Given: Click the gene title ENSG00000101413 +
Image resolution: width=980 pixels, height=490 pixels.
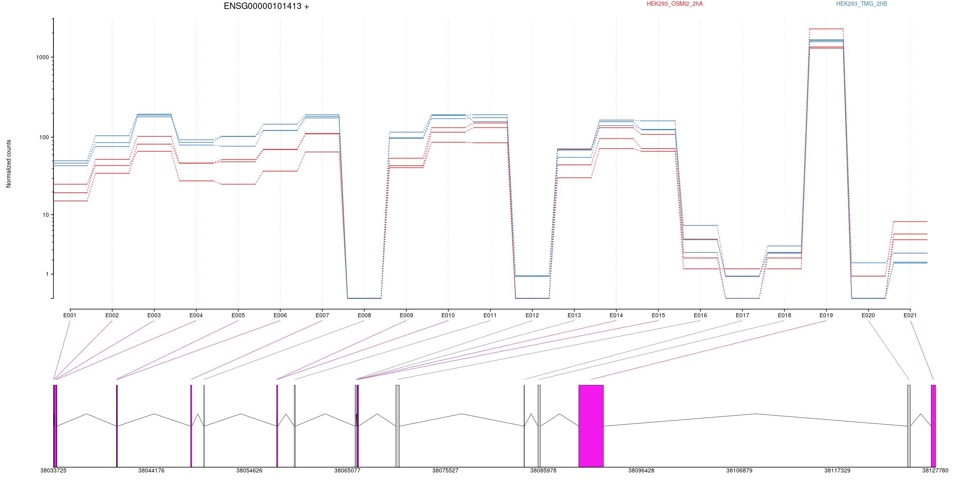Looking at the screenshot, I should pos(266,6).
